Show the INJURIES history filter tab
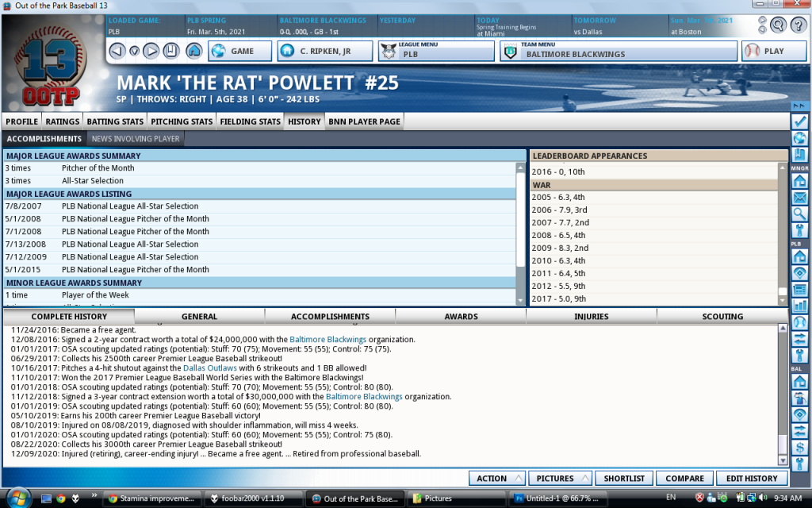The width and height of the screenshot is (812, 508). 592,317
